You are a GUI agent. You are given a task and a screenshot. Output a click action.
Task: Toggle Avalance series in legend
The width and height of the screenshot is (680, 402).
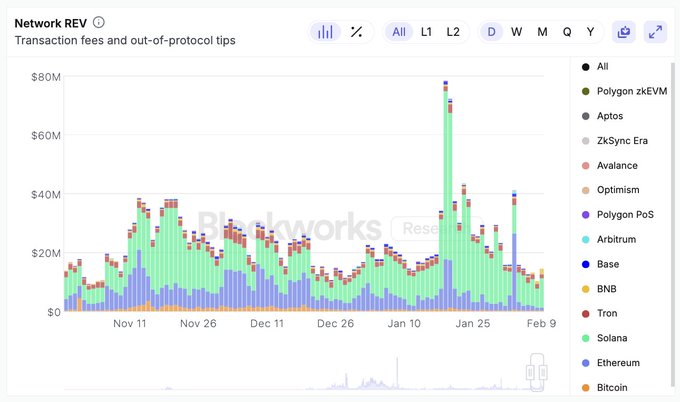click(609, 165)
